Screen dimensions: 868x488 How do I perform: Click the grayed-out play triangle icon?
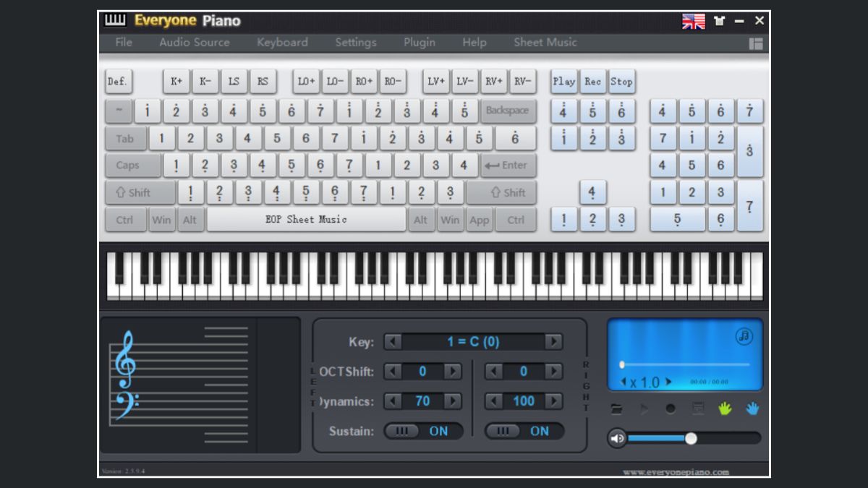click(644, 409)
